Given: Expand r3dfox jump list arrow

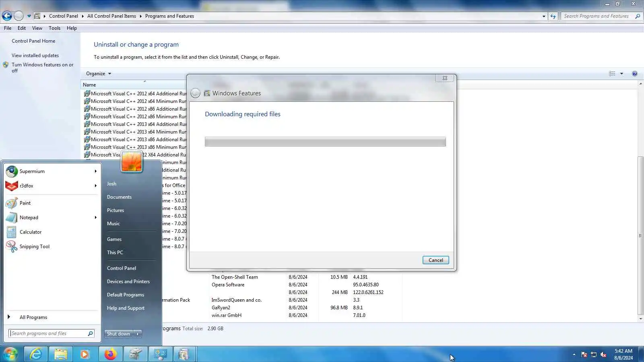Looking at the screenshot, I should click(x=96, y=186).
